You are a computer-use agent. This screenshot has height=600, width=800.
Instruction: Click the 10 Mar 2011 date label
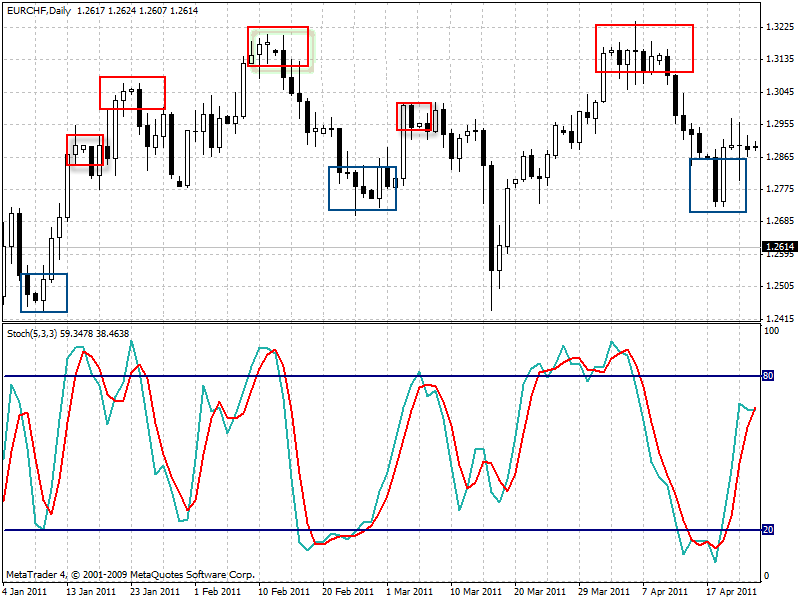[x=477, y=592]
